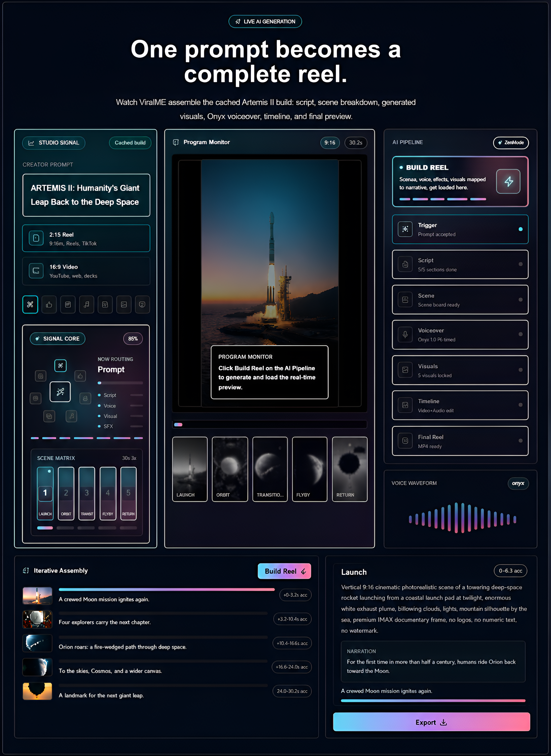Click the Program Monitor header icon
551x756 pixels.
pyautogui.click(x=176, y=143)
